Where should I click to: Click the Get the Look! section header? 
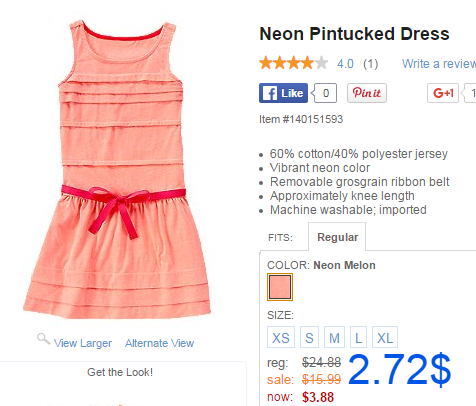tap(120, 372)
